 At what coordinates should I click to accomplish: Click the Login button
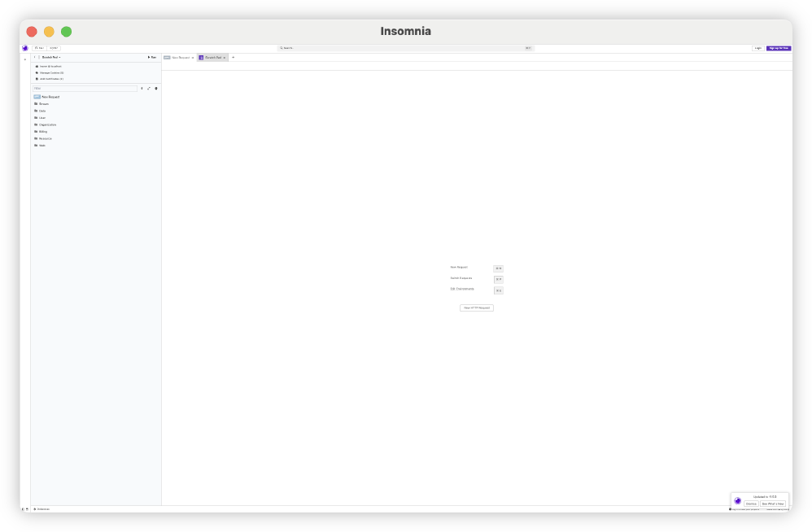point(757,48)
